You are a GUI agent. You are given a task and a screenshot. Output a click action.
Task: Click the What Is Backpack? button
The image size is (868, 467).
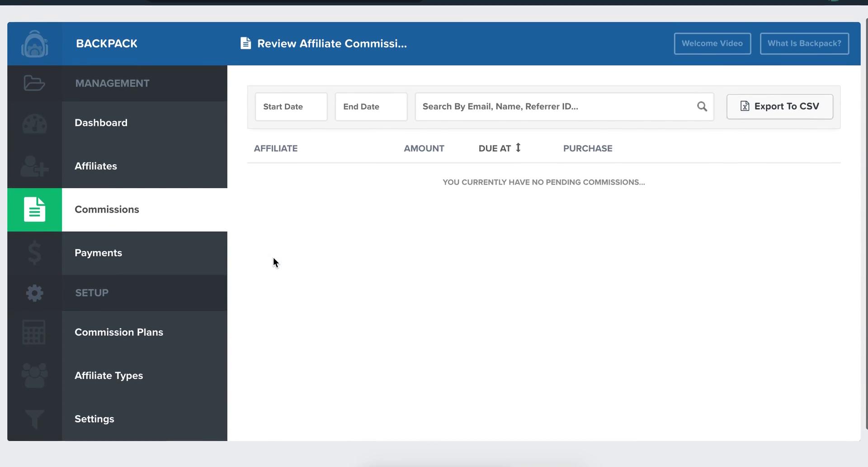click(x=804, y=43)
